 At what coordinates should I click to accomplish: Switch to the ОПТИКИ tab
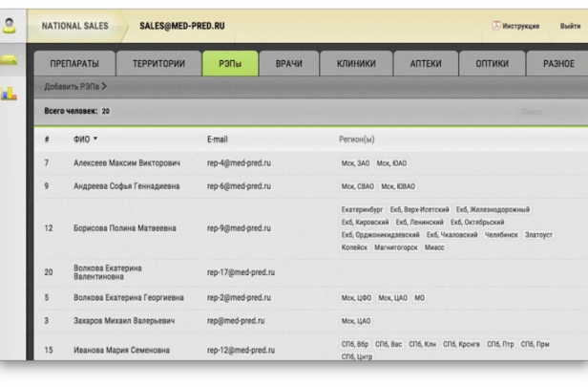tap(492, 64)
